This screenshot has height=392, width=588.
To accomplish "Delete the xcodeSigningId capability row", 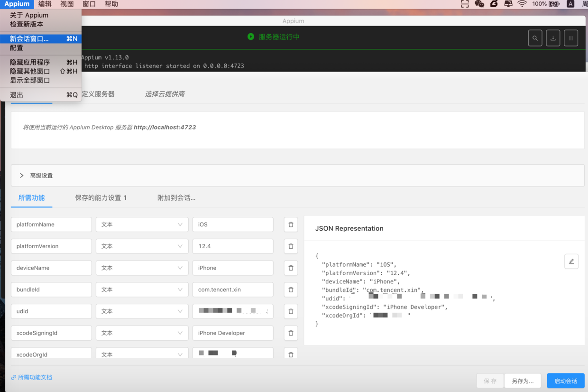I will [291, 333].
